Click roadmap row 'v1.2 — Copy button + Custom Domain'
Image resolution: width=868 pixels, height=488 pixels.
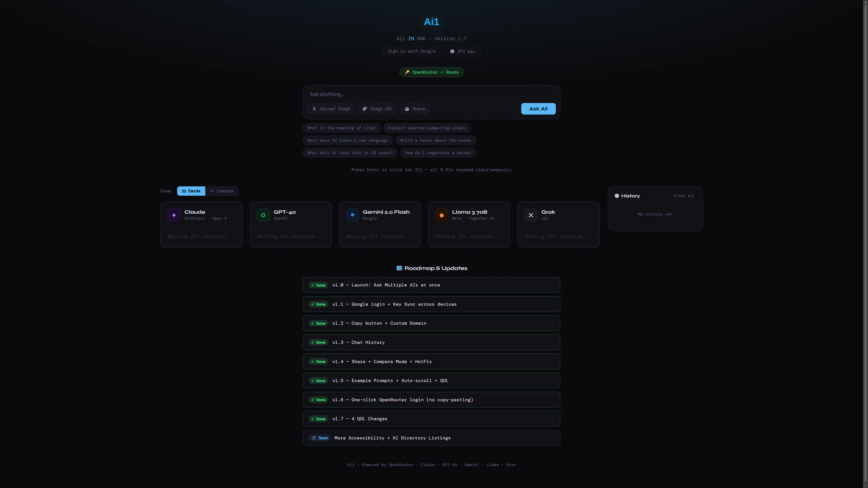point(431,323)
